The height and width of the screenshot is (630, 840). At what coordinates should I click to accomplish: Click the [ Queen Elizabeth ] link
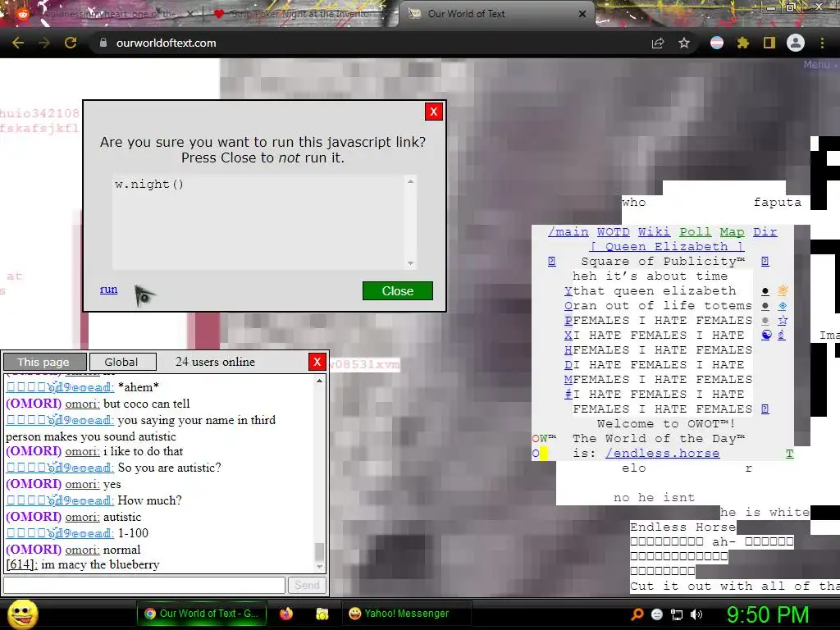[x=666, y=246]
